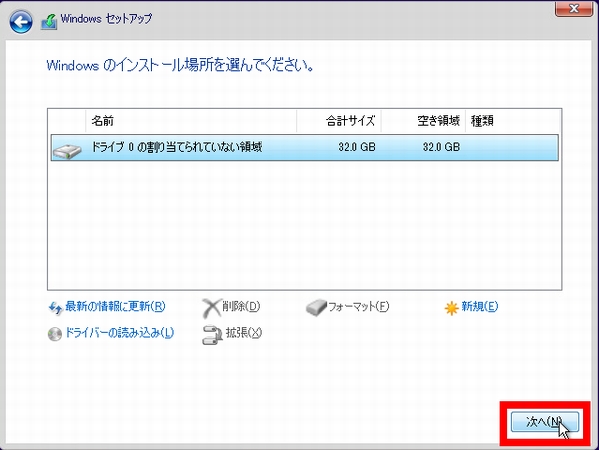Click the フォーマット(F) format link

[x=359, y=306]
